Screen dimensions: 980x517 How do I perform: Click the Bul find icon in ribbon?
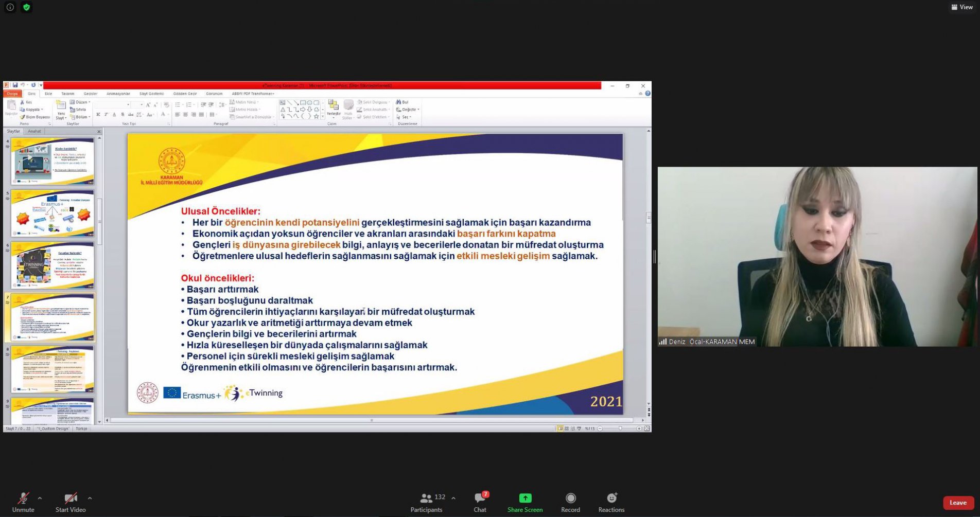(x=402, y=102)
